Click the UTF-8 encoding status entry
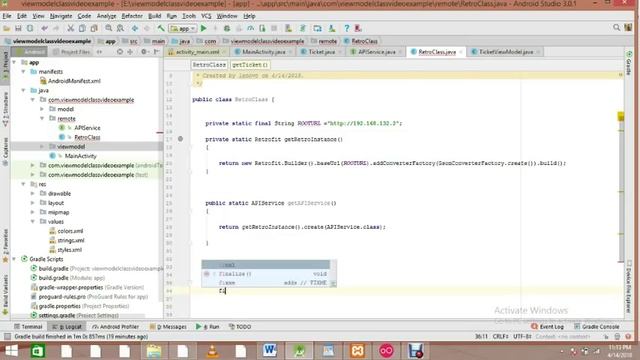The height and width of the screenshot is (360, 640). [522, 337]
